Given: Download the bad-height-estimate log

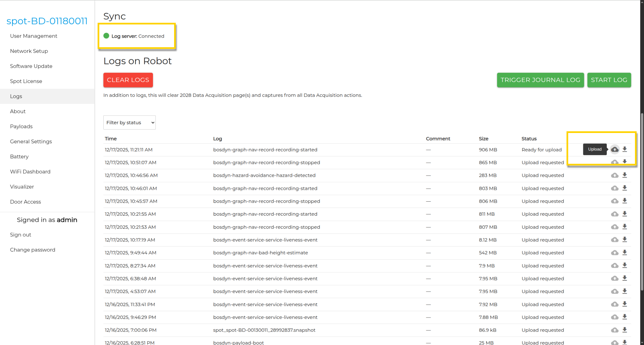Looking at the screenshot, I should (x=625, y=253).
